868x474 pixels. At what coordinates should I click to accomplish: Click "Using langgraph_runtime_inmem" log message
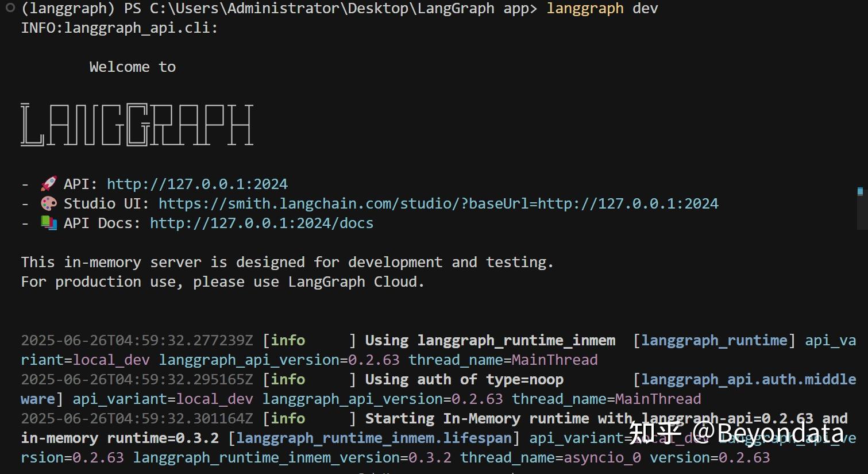click(x=490, y=340)
